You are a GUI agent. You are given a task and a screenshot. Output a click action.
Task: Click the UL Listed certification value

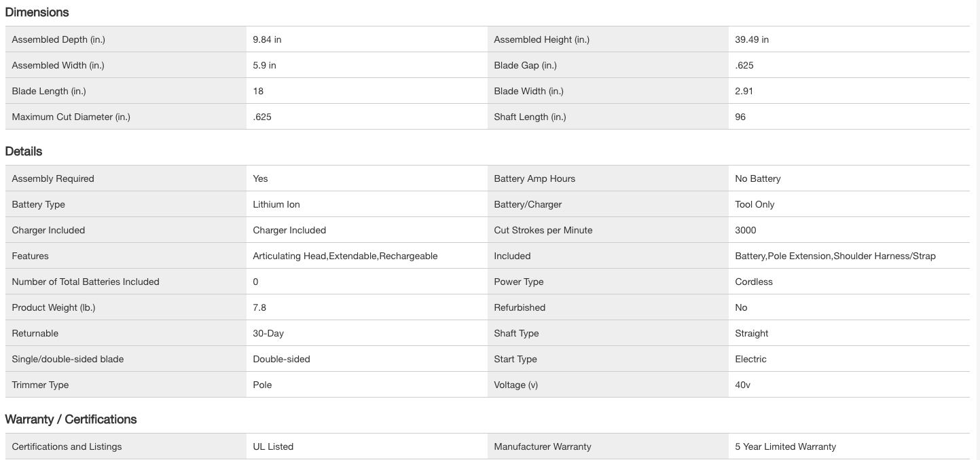273,446
